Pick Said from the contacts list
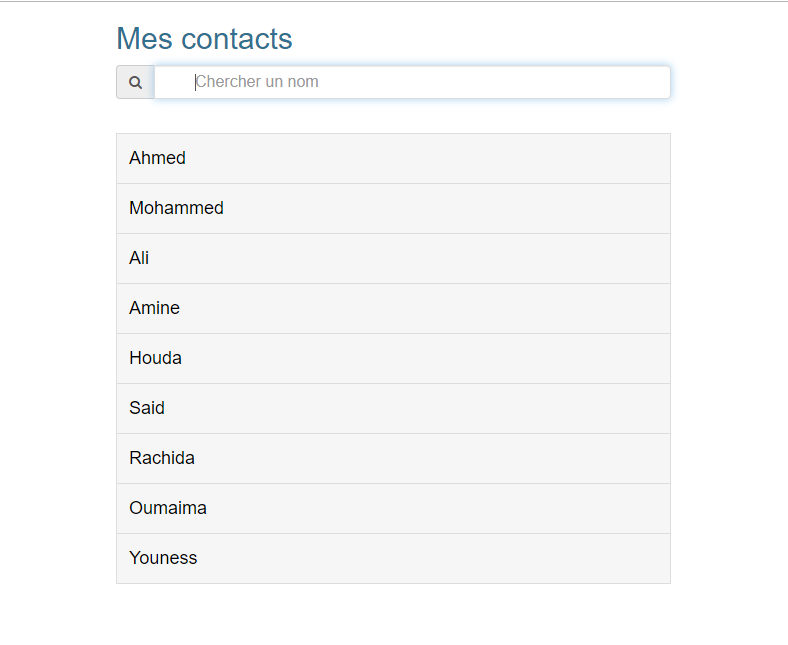This screenshot has height=645, width=788. coord(393,408)
